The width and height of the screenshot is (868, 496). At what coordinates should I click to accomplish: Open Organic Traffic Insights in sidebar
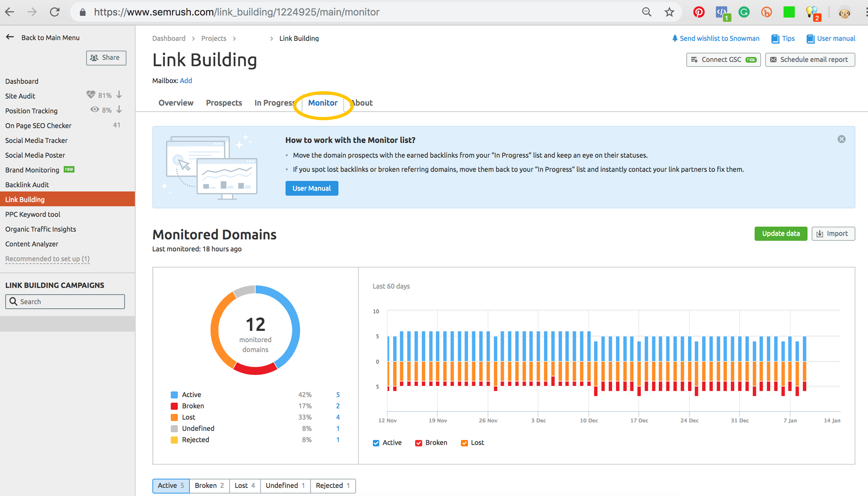point(40,229)
